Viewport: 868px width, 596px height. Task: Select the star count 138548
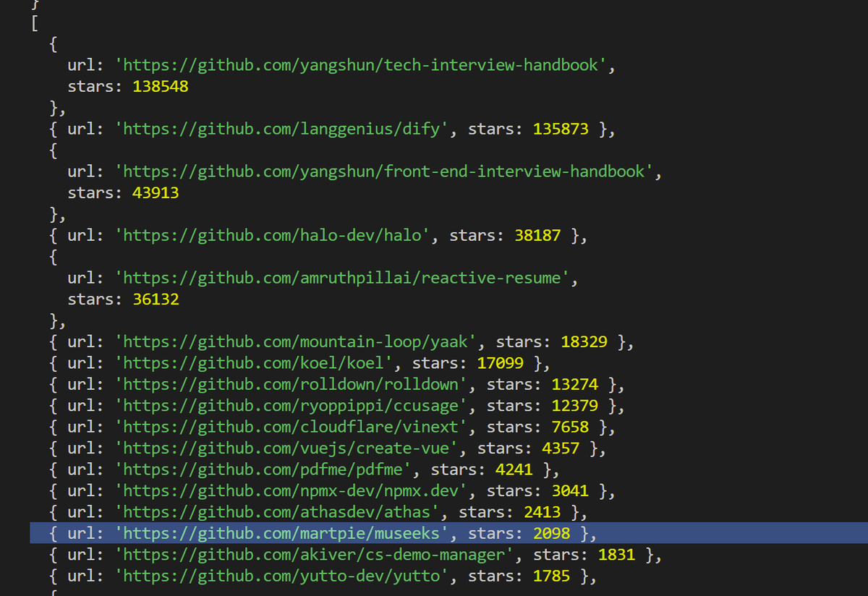tap(161, 87)
